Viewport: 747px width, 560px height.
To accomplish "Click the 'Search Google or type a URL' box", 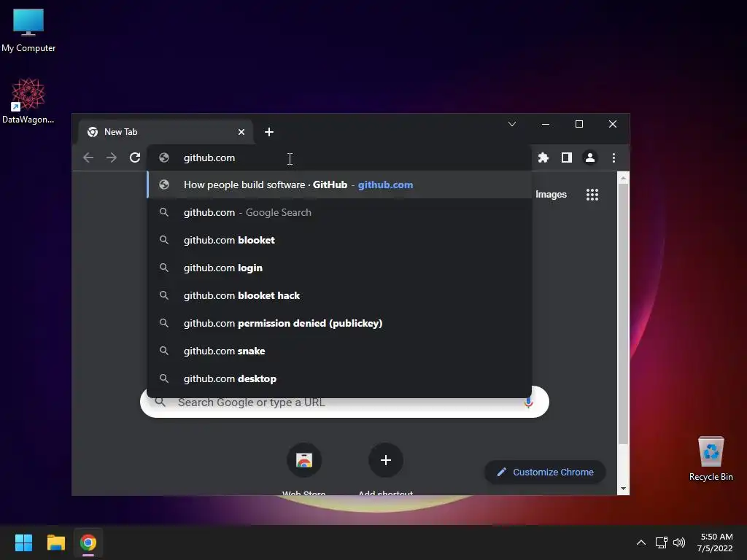I will (344, 402).
